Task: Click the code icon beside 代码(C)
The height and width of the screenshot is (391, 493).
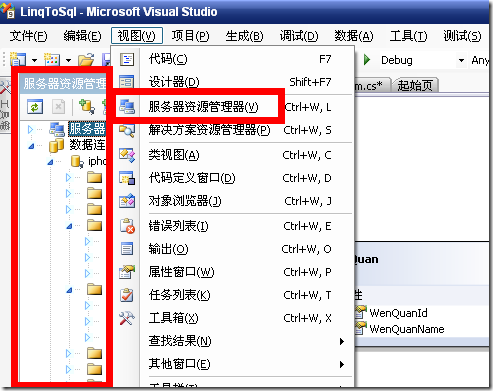Action: click(x=127, y=59)
